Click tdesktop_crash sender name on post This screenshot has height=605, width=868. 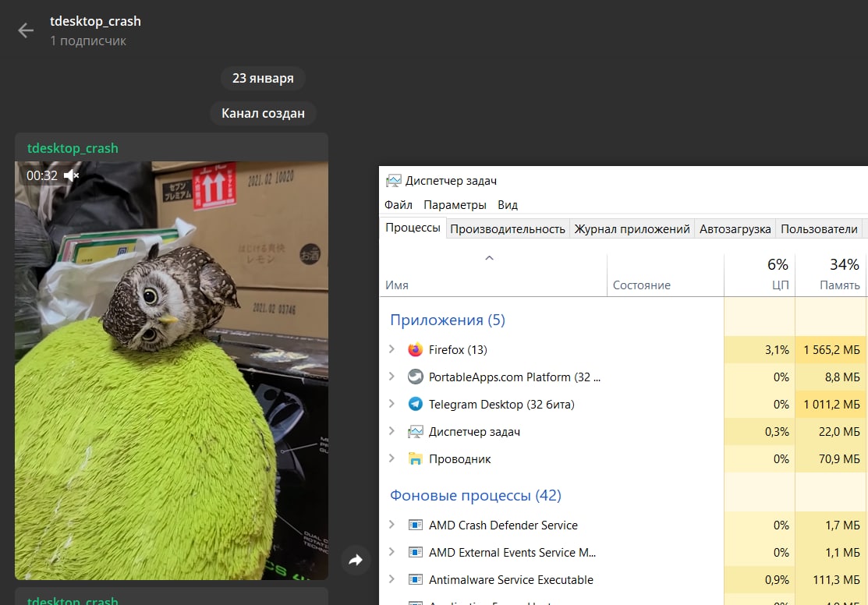point(73,148)
